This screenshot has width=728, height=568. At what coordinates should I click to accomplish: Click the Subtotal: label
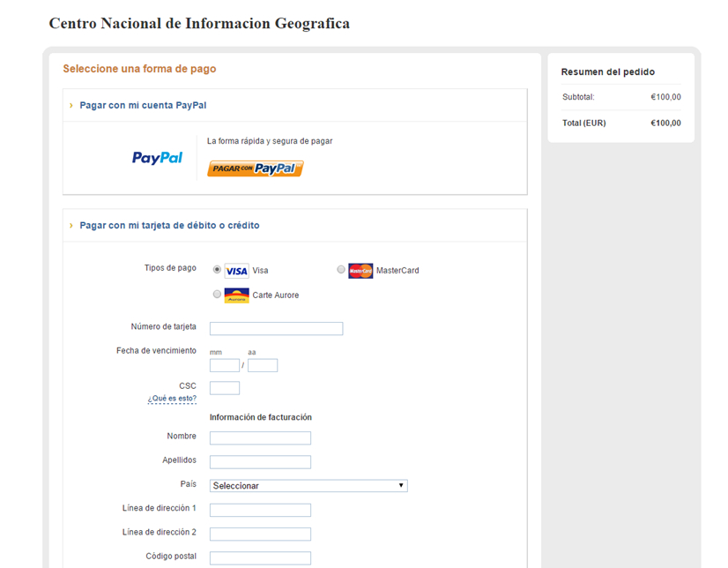coord(578,97)
